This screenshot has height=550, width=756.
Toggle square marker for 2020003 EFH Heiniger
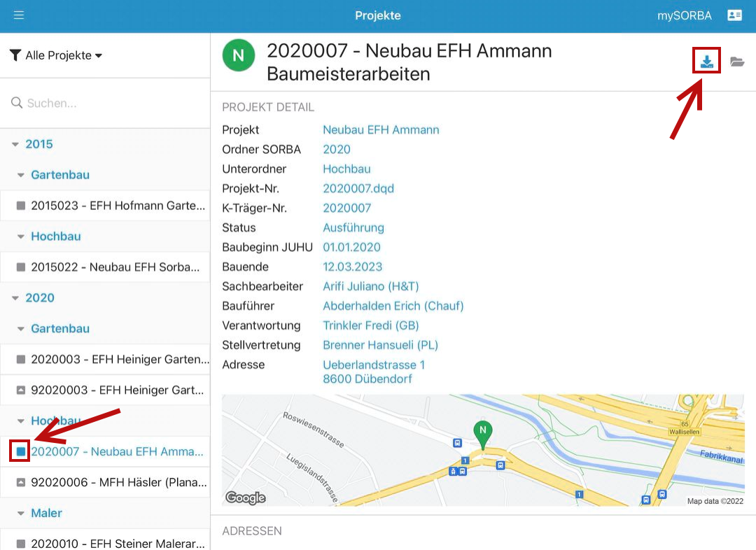pos(20,360)
